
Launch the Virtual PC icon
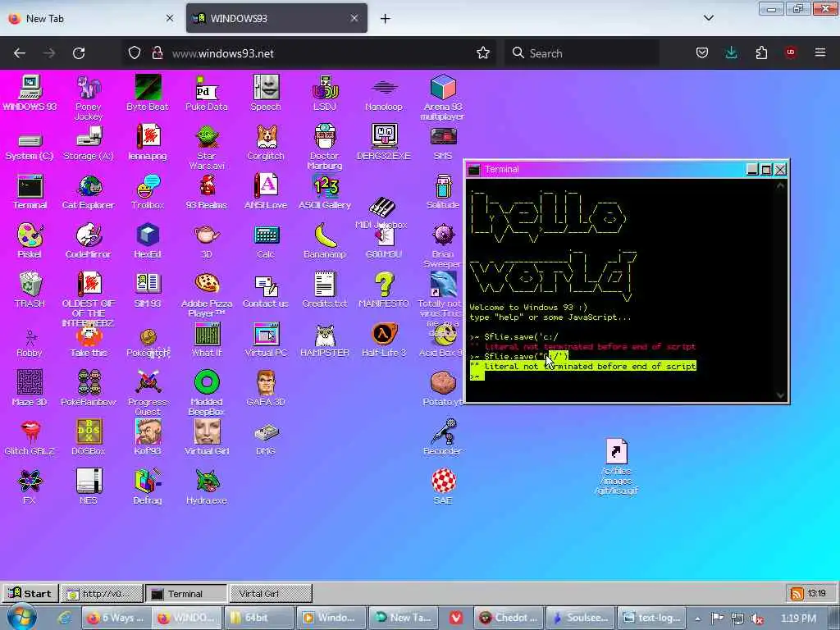(x=266, y=339)
